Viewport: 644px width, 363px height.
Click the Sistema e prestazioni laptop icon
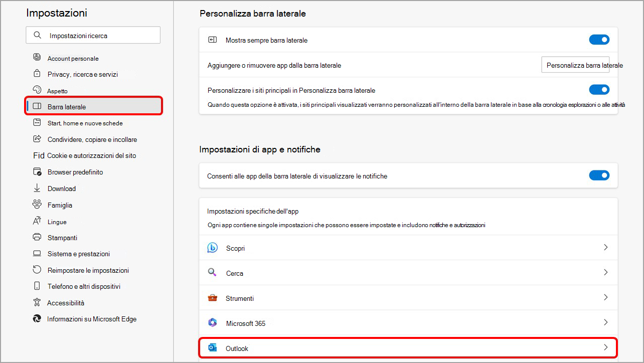37,253
